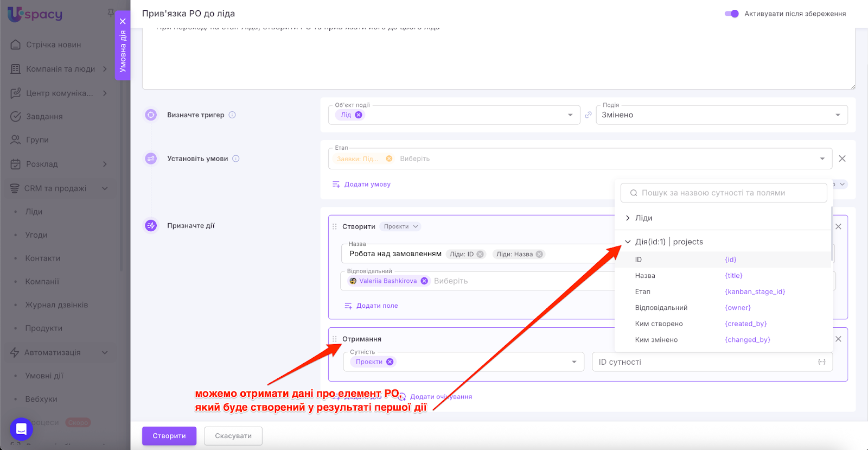Viewport: 868px width, 450px height.
Task: Delete the Етап condition row
Action: (x=842, y=159)
